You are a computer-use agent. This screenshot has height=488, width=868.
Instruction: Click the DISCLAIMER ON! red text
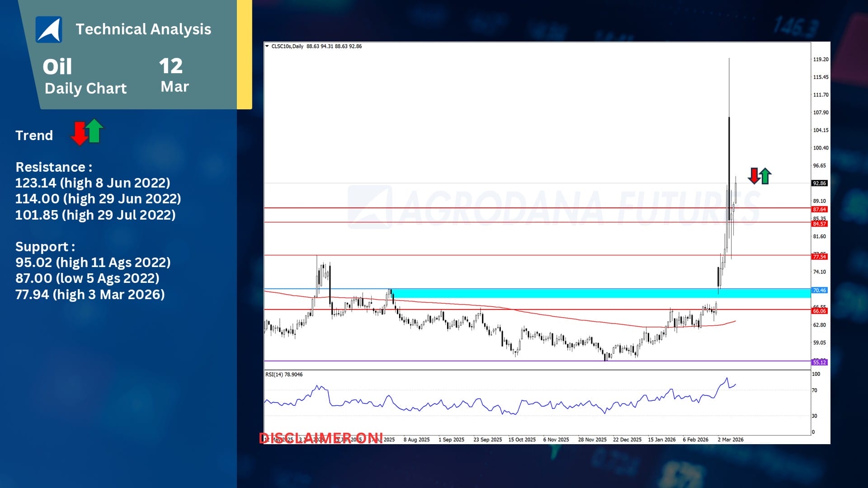click(321, 438)
